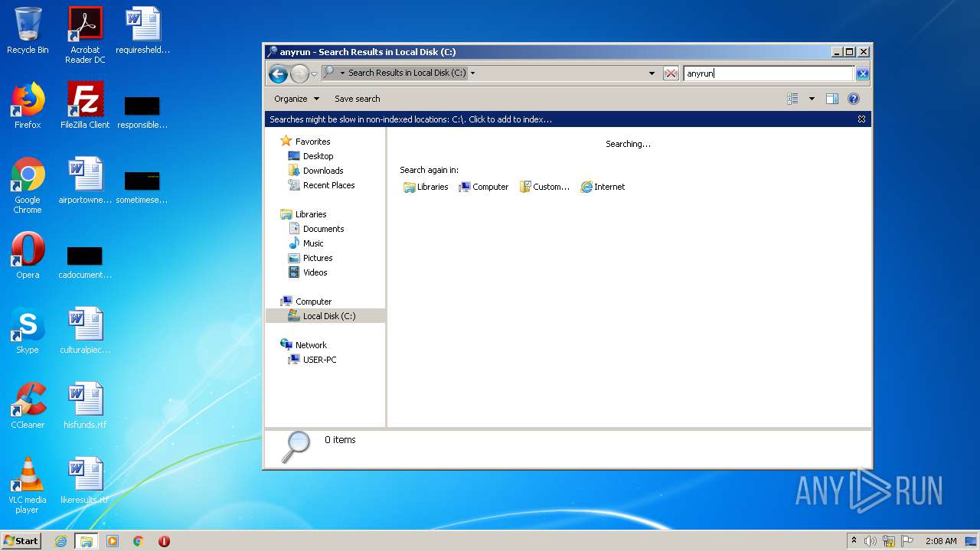Image resolution: width=980 pixels, height=551 pixels.
Task: Click the Back navigation arrow button
Action: [278, 73]
